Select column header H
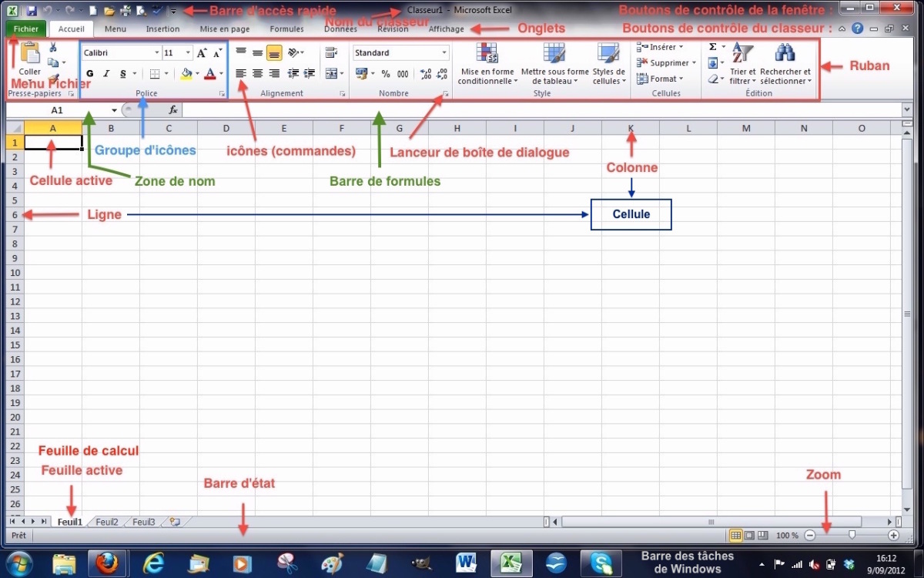 tap(457, 128)
